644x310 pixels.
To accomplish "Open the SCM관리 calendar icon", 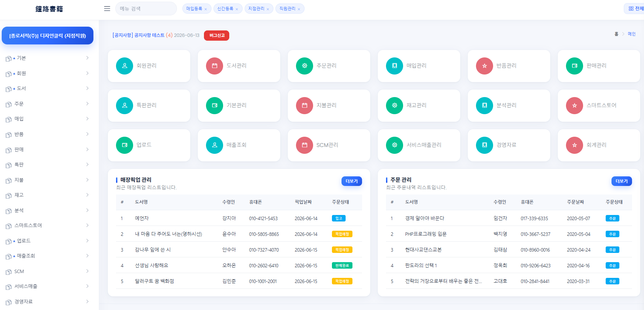I will coord(305,145).
